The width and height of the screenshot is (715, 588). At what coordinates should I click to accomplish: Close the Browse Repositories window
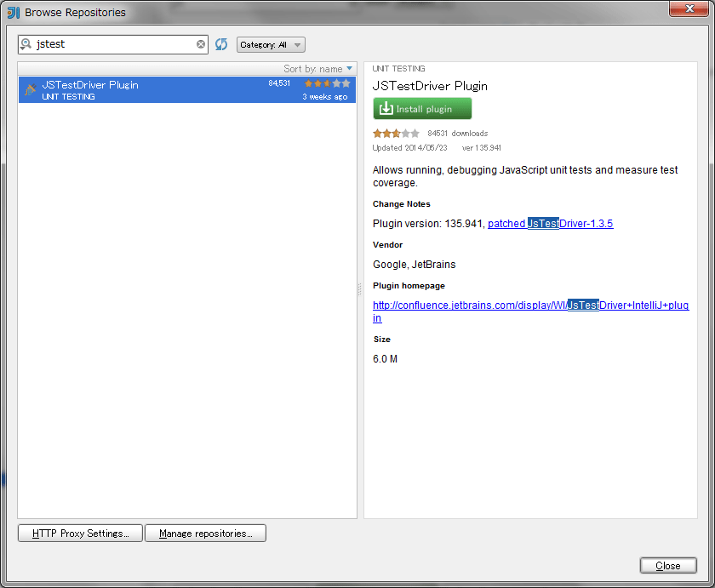click(689, 9)
